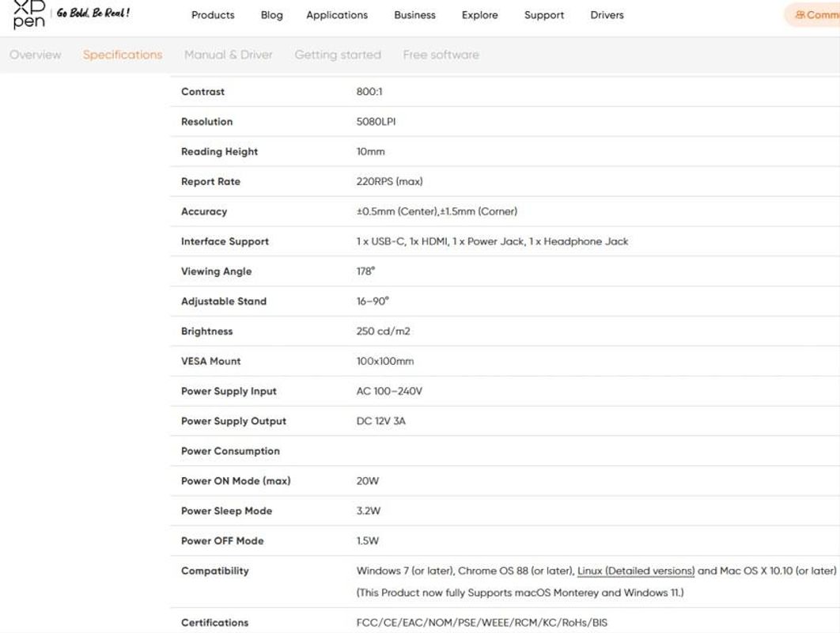Click the Power Consumption section label
Screen dimensions: 840x633
tap(230, 451)
